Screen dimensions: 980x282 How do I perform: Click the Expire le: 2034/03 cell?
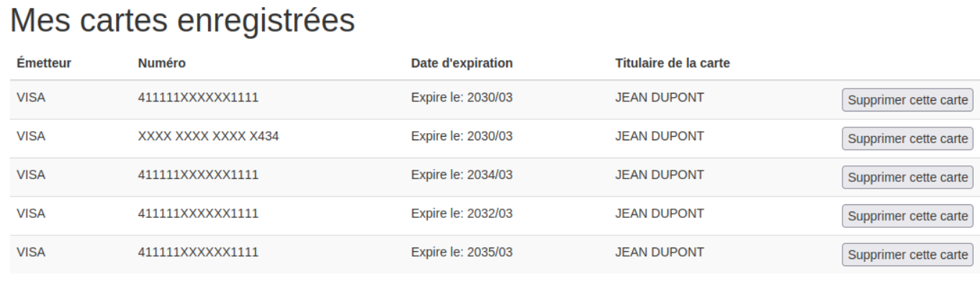click(x=462, y=174)
